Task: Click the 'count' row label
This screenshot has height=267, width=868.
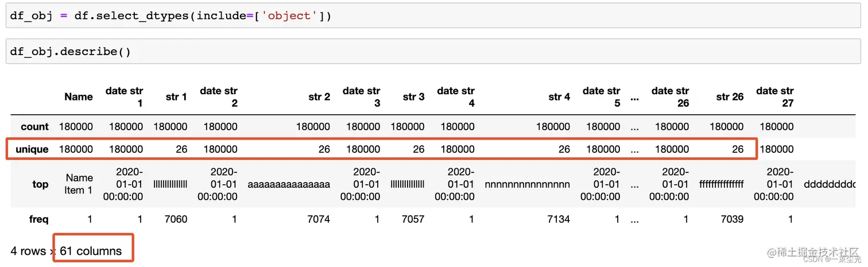Action: point(34,126)
